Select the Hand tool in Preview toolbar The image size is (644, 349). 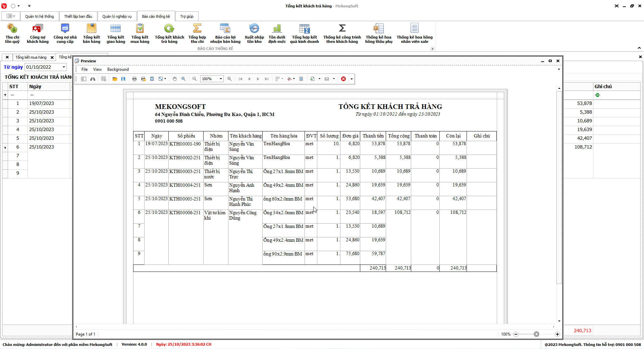pos(174,79)
